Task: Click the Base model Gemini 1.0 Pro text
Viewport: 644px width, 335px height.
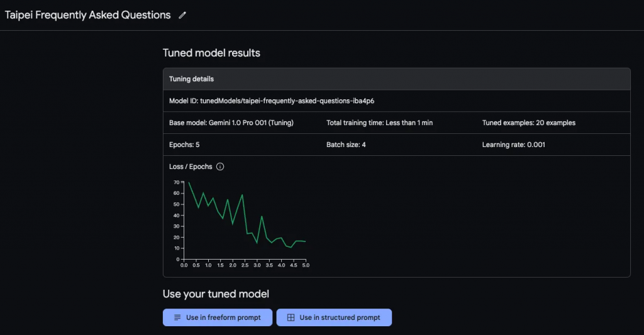Action: (231, 123)
